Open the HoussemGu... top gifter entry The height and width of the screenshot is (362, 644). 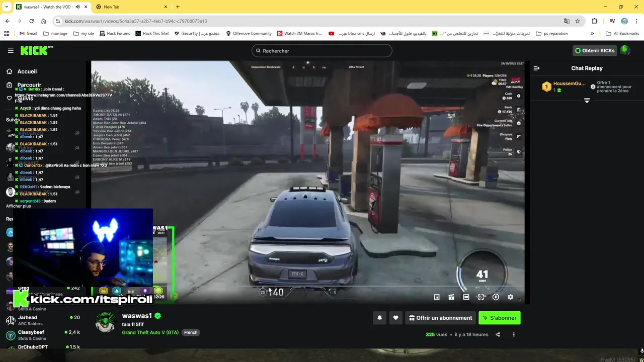point(564,86)
